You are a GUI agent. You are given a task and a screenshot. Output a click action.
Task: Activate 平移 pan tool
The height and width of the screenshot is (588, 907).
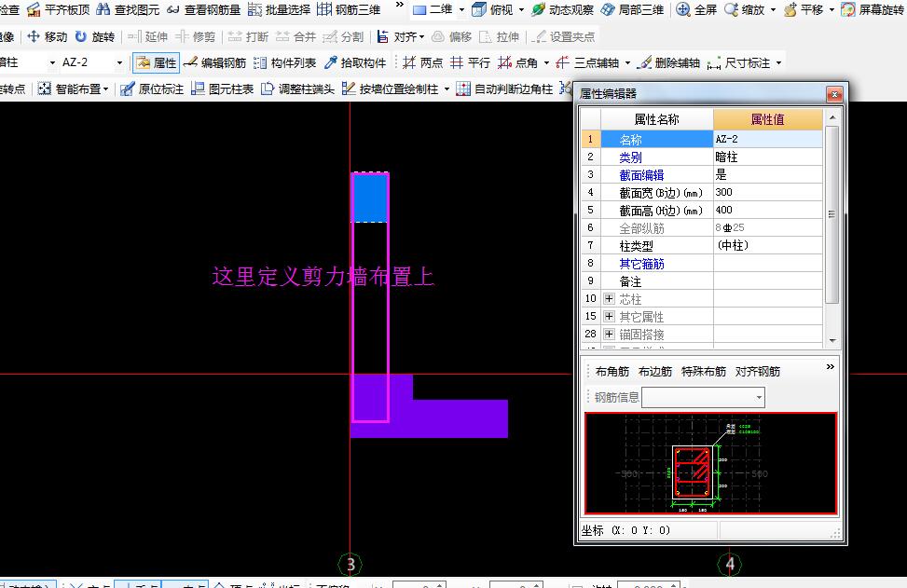tap(804, 9)
